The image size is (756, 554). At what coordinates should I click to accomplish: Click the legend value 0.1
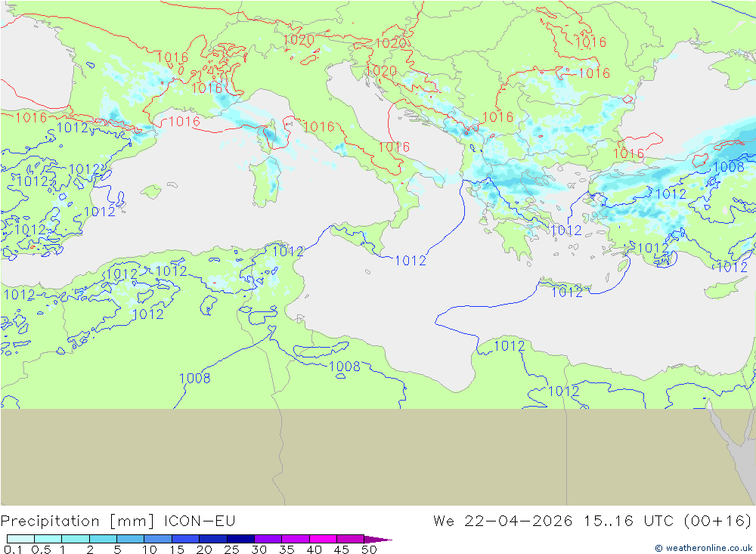point(13,549)
